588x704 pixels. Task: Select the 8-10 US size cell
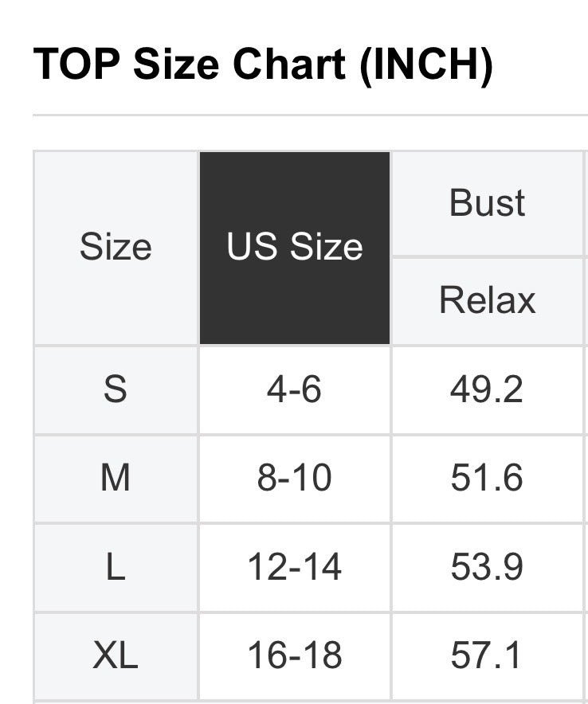click(295, 479)
